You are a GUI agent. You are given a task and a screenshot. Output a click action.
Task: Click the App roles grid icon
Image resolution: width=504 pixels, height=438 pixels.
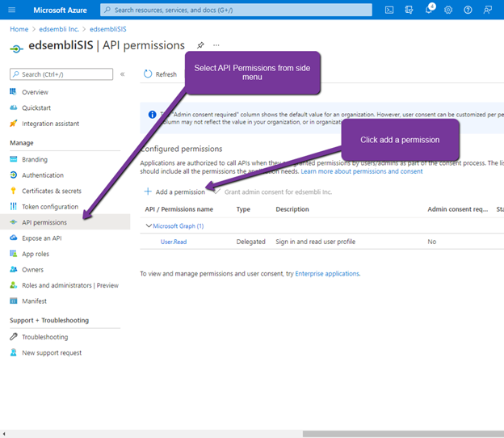point(13,254)
